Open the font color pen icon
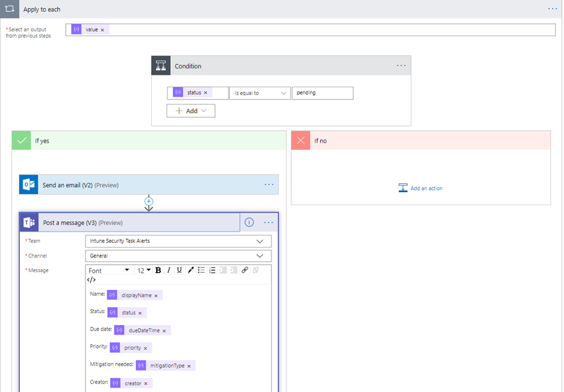Viewport: 564px width, 392px height. (190, 270)
